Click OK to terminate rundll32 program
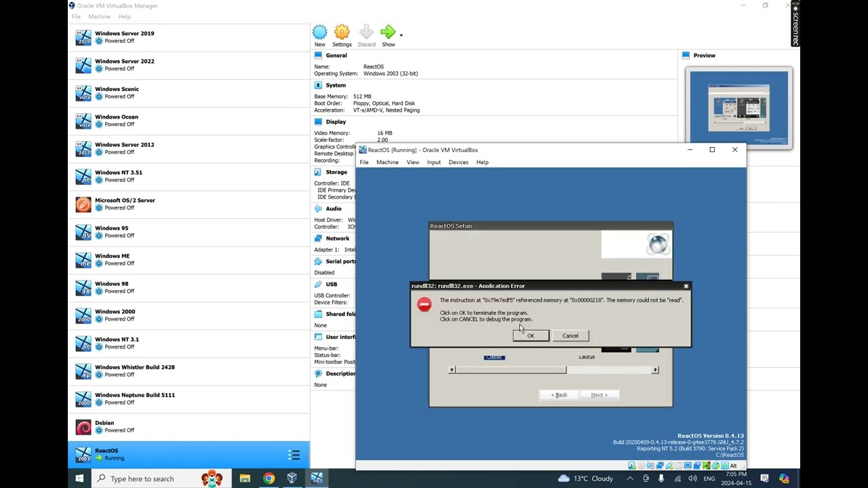The width and height of the screenshot is (868, 488). 531,335
